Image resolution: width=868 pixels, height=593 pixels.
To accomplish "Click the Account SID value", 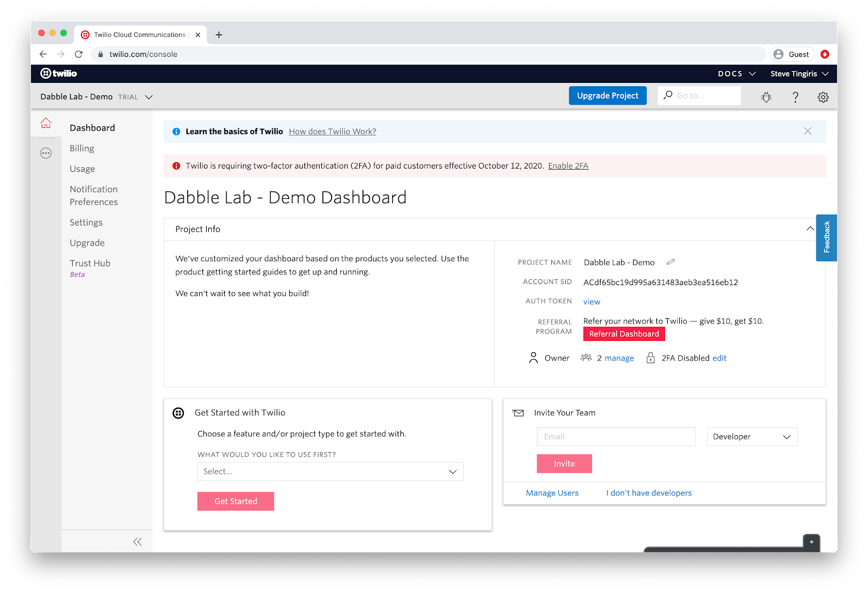I will pyautogui.click(x=660, y=282).
